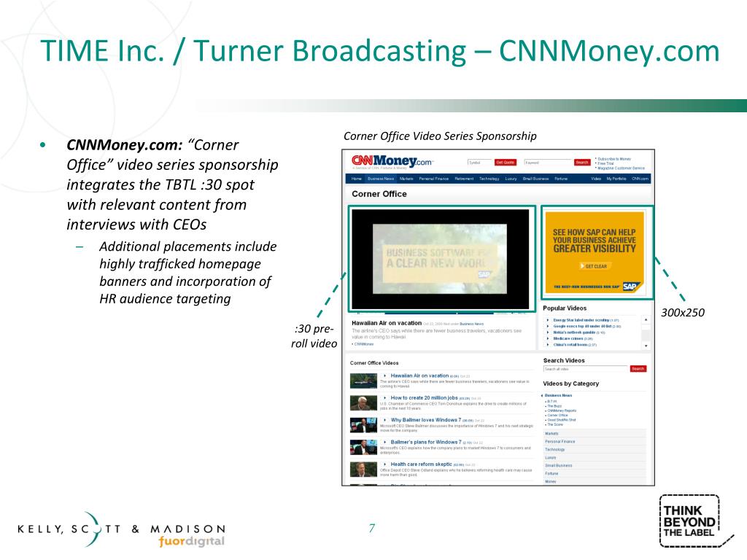Click the pre-roll video player
Image resolution: width=747 pixels, height=560 pixels.
(x=440, y=259)
